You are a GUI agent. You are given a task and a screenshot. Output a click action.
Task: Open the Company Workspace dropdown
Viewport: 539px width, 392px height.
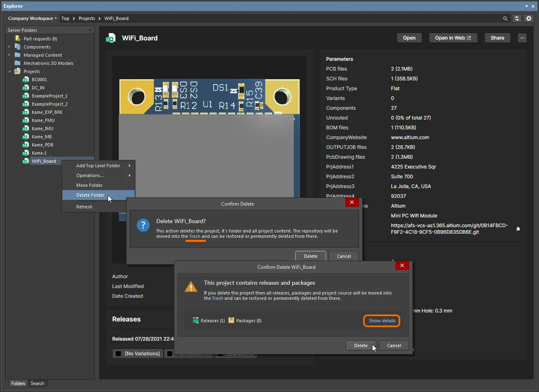point(32,18)
